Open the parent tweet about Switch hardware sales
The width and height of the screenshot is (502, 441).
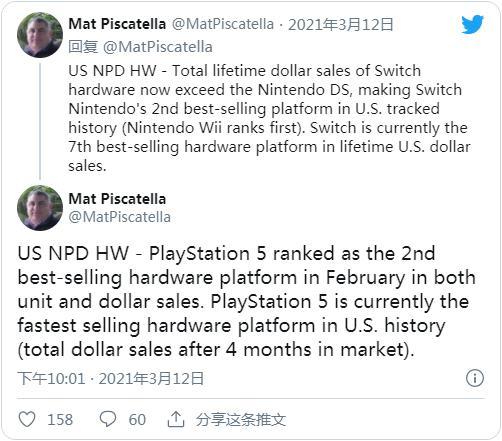(x=269, y=118)
